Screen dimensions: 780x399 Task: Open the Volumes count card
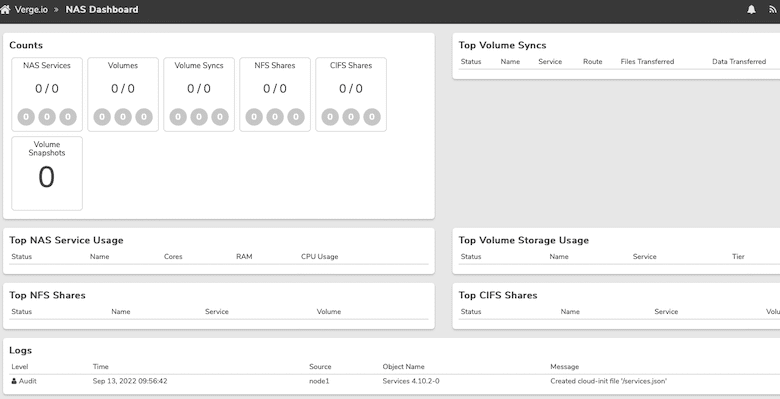coord(123,95)
